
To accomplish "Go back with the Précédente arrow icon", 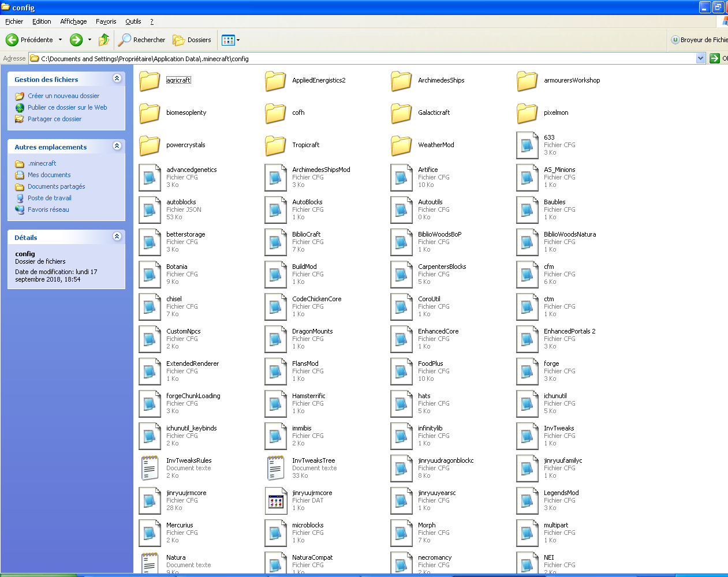I will (x=12, y=40).
